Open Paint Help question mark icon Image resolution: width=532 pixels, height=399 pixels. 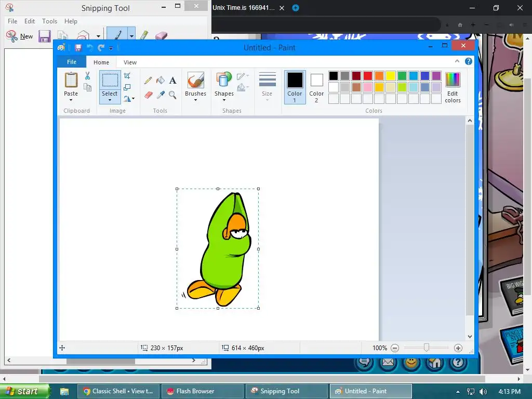point(469,61)
